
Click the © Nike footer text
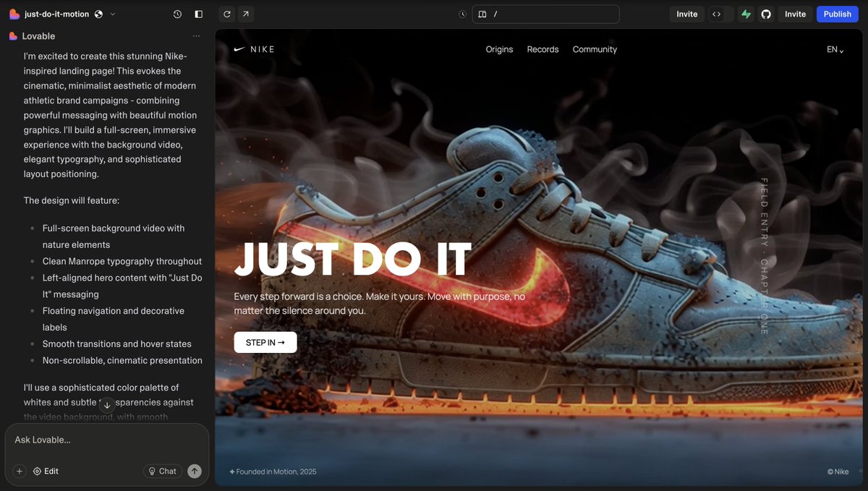point(838,471)
